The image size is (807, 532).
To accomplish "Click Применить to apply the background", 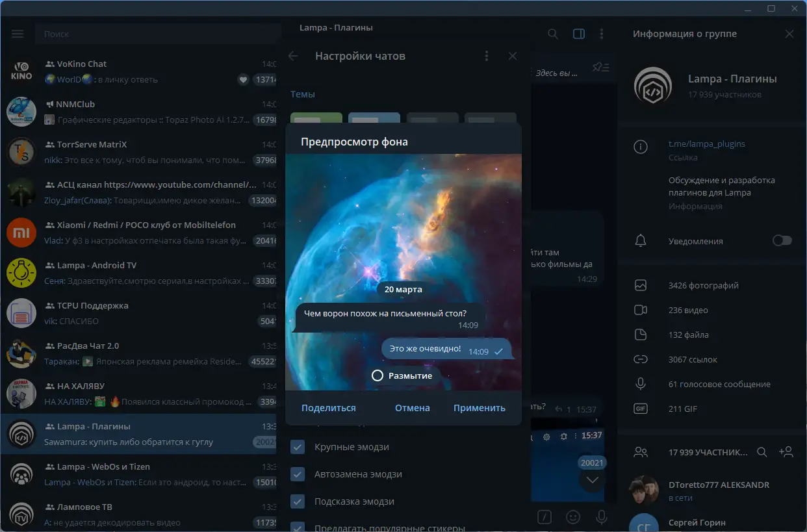I will (480, 408).
